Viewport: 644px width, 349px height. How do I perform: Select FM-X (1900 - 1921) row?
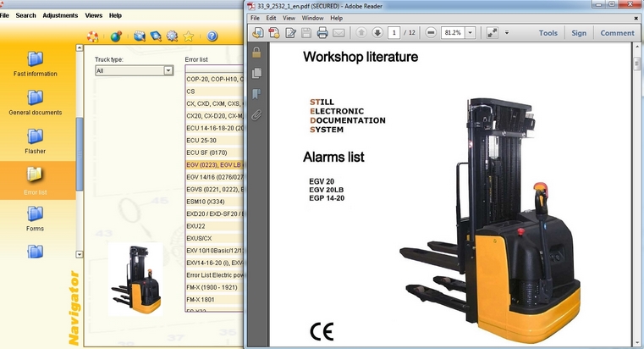pyautogui.click(x=214, y=287)
